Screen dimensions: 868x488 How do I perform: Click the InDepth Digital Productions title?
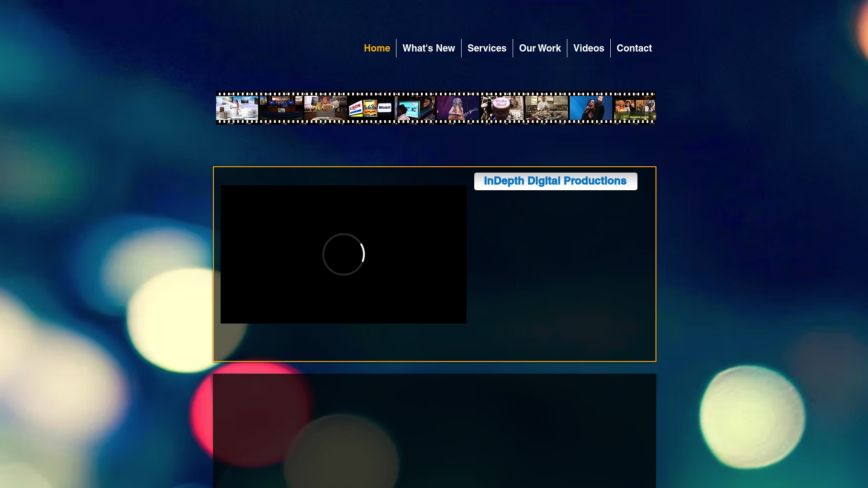coord(555,181)
